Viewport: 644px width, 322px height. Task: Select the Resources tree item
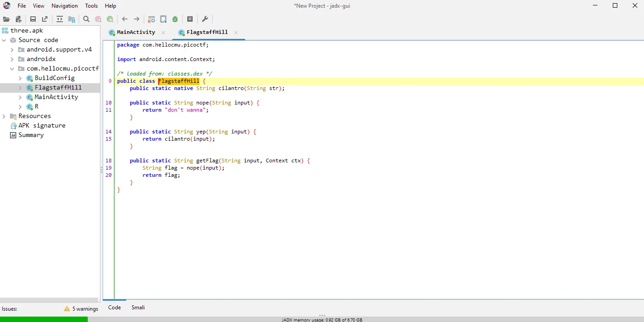pos(34,116)
